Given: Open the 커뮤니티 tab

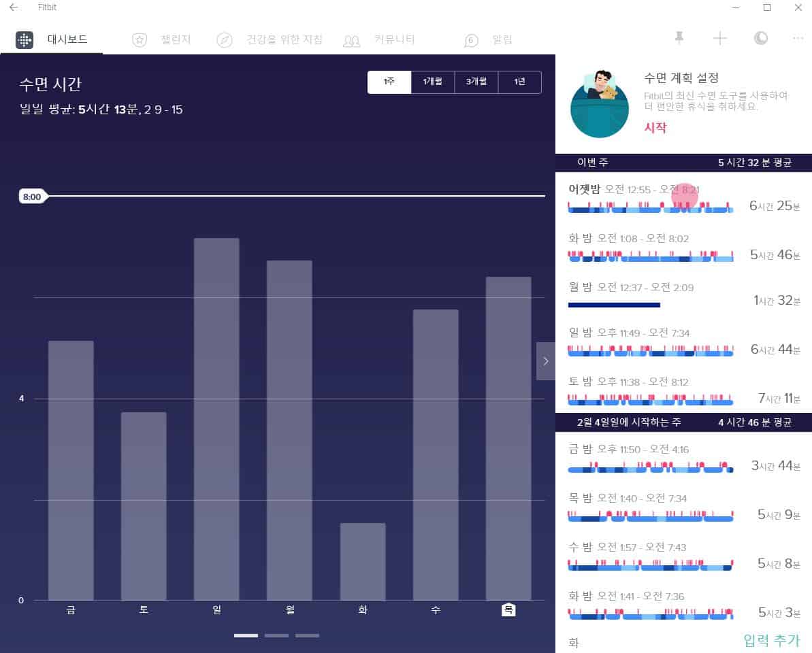Looking at the screenshot, I should tap(394, 39).
